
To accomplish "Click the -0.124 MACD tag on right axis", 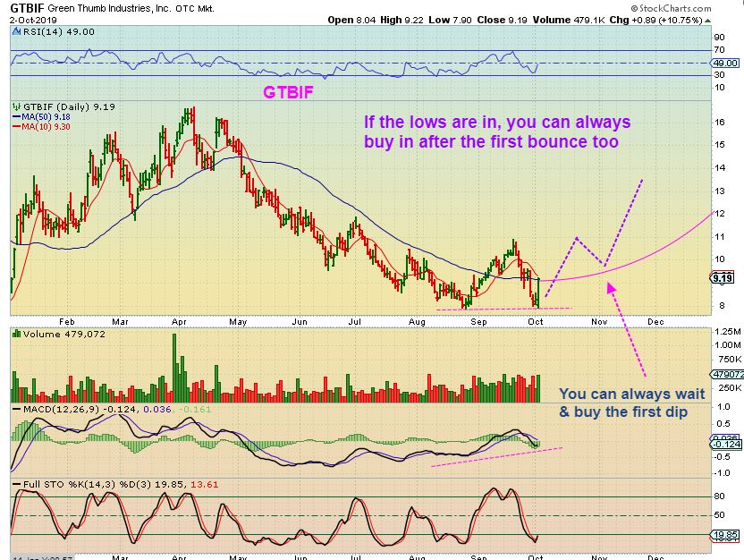I will (x=726, y=445).
